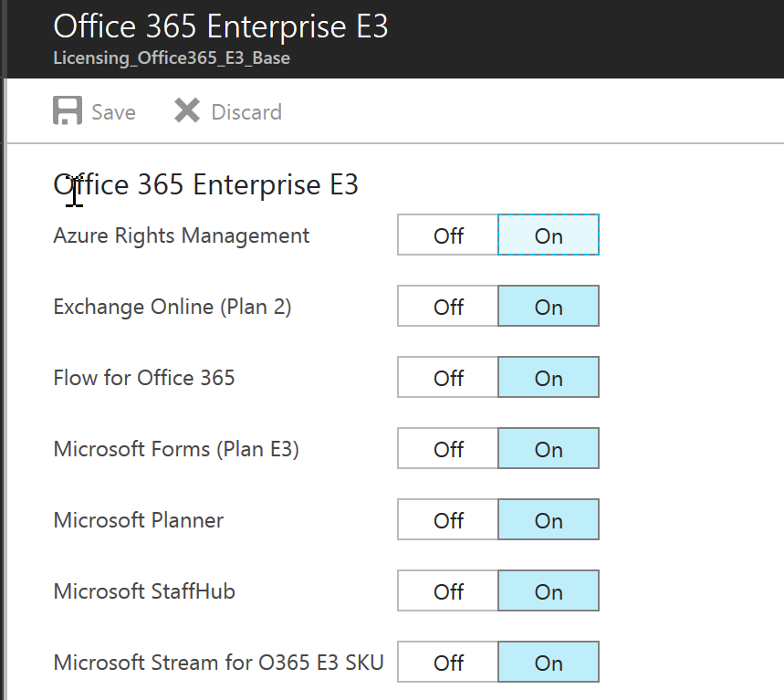Turn off Exchange Online (Plan 2)
Image resolution: width=784 pixels, height=700 pixels.
(447, 306)
